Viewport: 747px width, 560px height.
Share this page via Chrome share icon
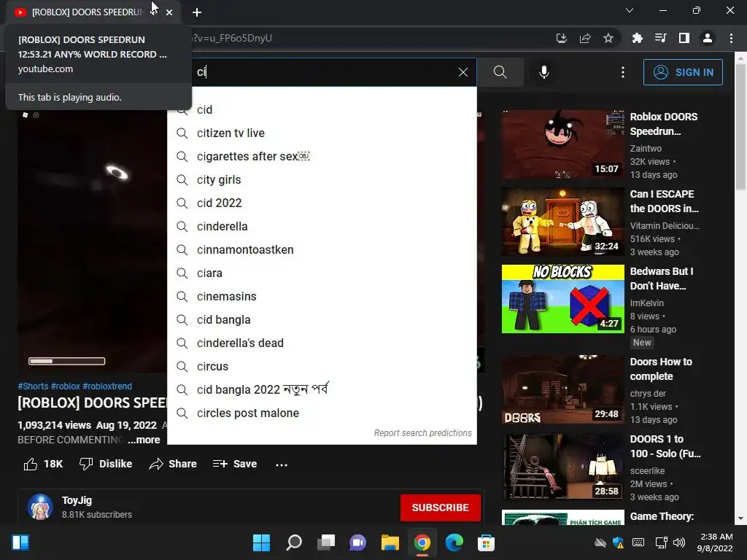tap(585, 38)
